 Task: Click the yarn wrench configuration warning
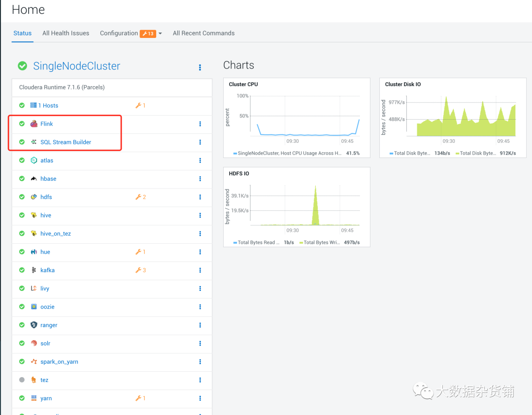tap(140, 398)
